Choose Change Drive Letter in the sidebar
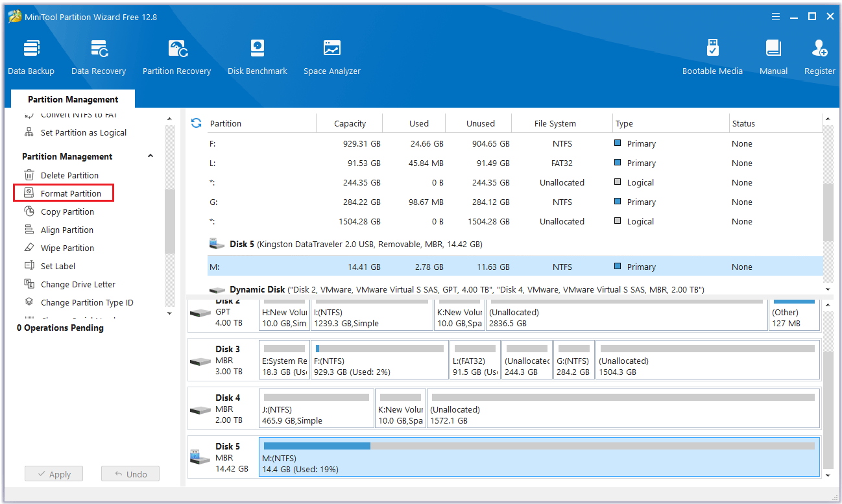The height and width of the screenshot is (504, 842). point(78,284)
